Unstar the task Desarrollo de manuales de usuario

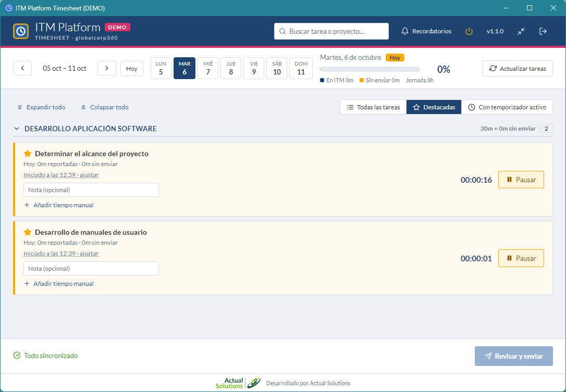[x=28, y=232]
